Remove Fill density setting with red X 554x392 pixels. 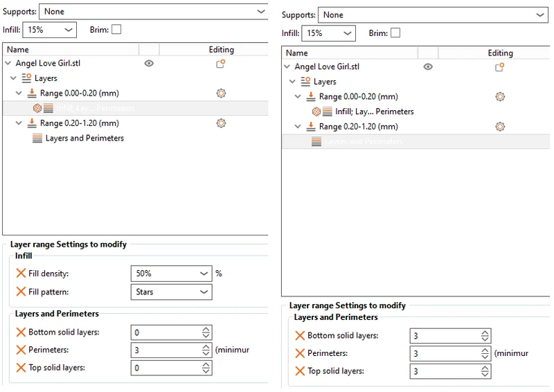click(x=21, y=274)
